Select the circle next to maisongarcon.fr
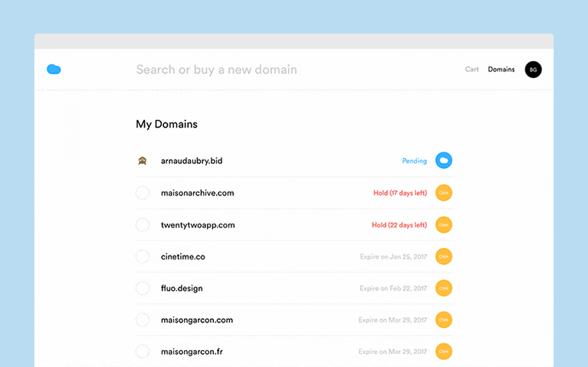588x367 pixels. [143, 352]
